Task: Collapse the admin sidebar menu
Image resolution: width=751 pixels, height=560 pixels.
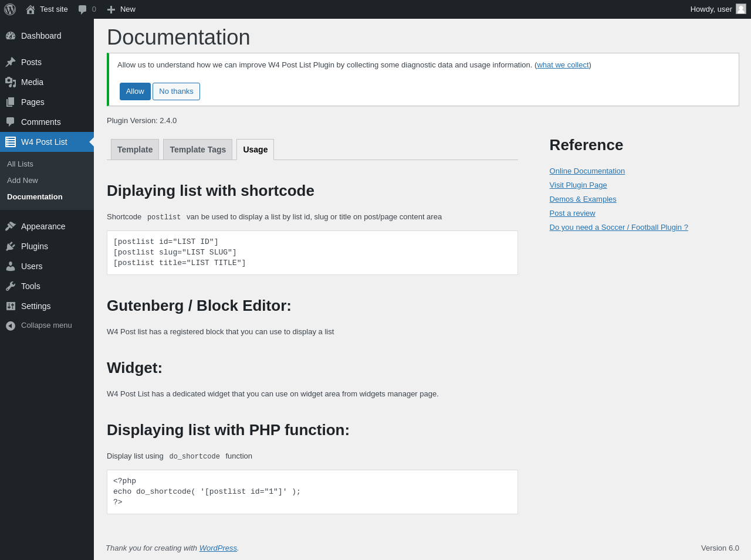Action: 47,325
